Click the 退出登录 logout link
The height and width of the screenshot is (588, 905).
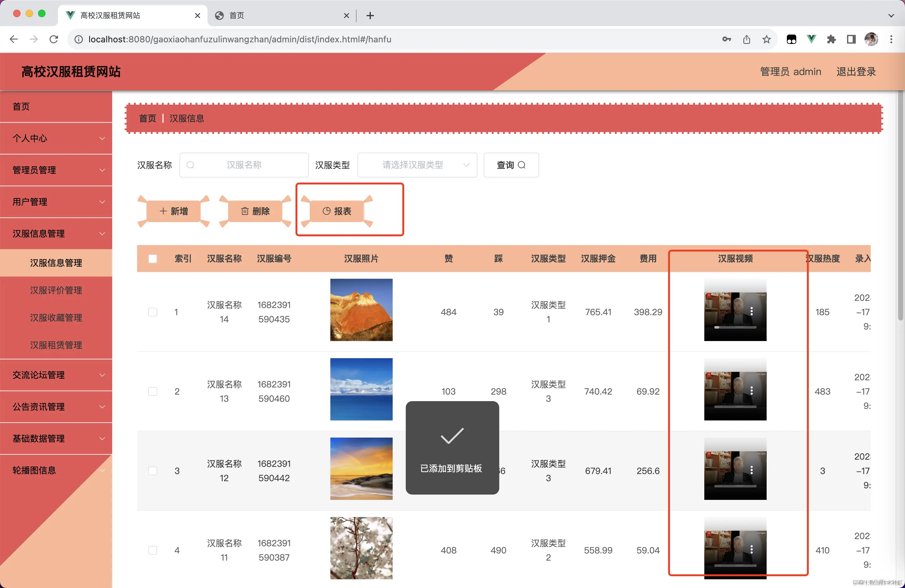pyautogui.click(x=856, y=71)
